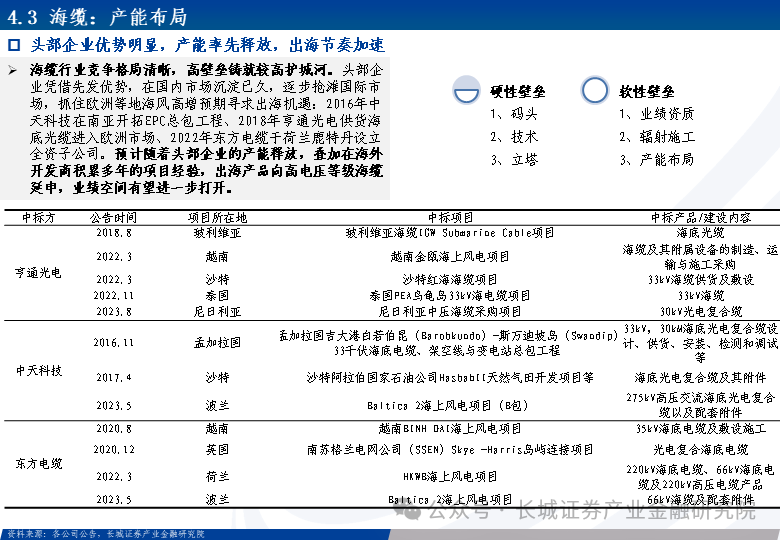
Task: Click the 海底光缆 product cell
Action: pos(700,233)
